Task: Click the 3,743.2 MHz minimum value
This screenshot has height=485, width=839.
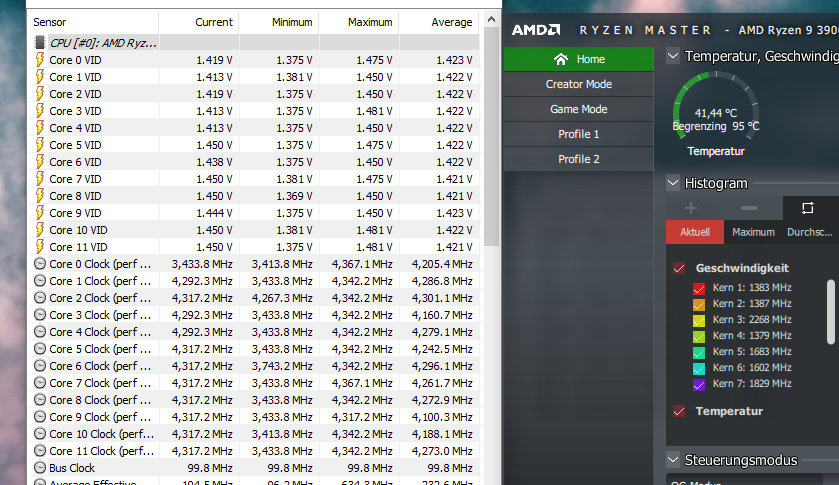Action: [x=282, y=366]
